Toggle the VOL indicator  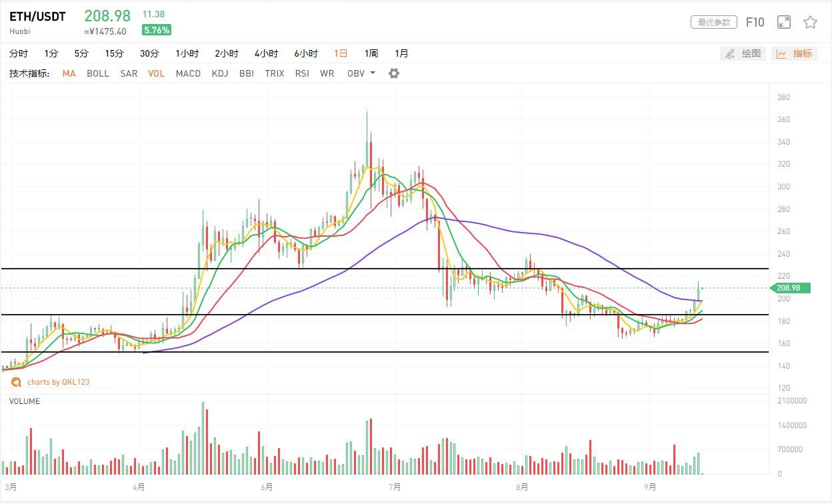157,73
